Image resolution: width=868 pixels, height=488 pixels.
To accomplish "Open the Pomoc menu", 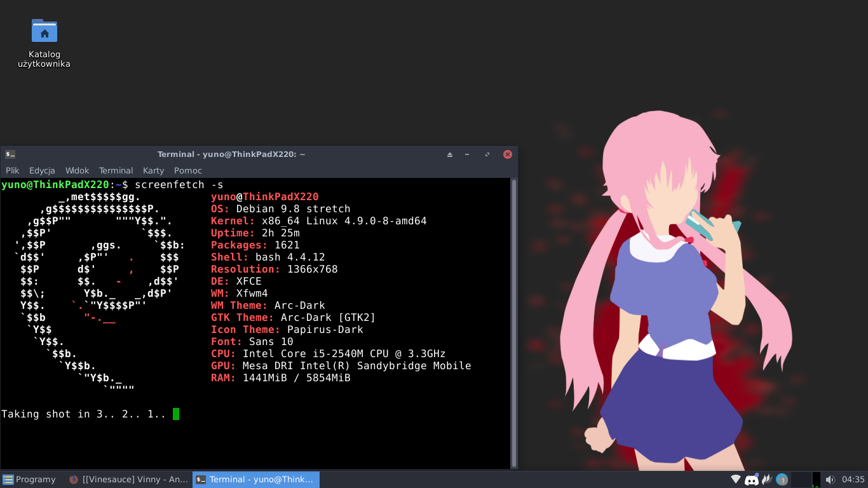I will (x=188, y=170).
